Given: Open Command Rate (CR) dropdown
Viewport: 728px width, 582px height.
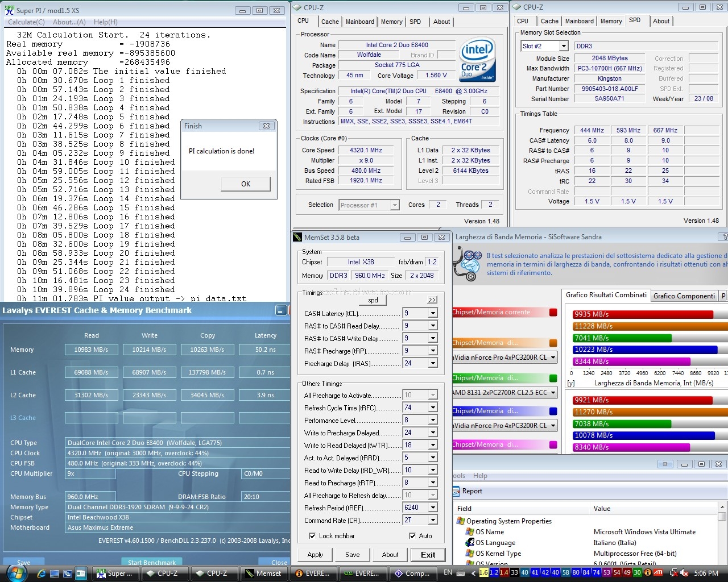Looking at the screenshot, I should coord(433,520).
